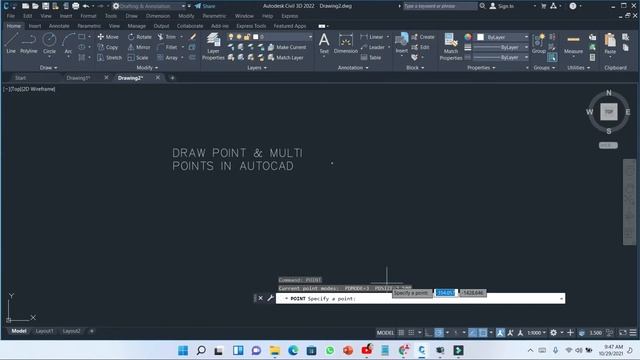Expand the Layers panel

[x=257, y=68]
